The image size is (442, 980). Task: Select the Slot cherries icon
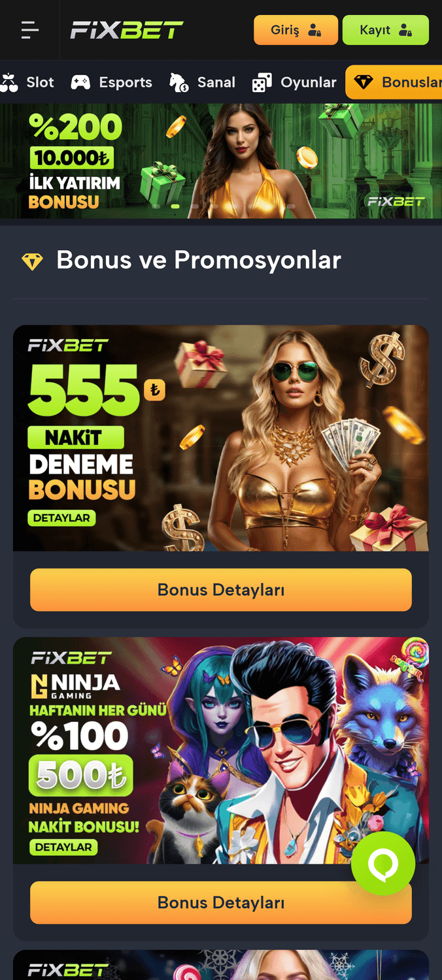pos(9,82)
